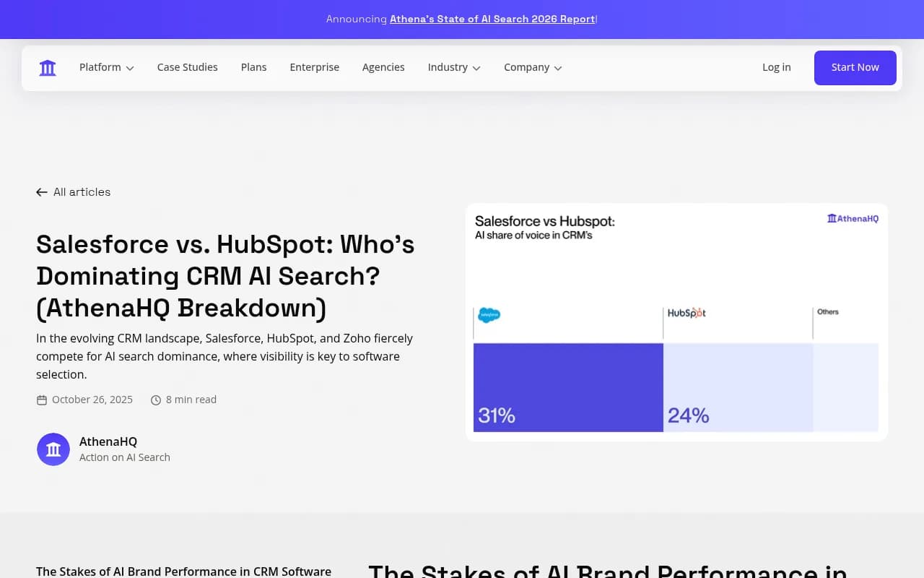Click the chart title Salesforce vs Hubspot

click(545, 222)
